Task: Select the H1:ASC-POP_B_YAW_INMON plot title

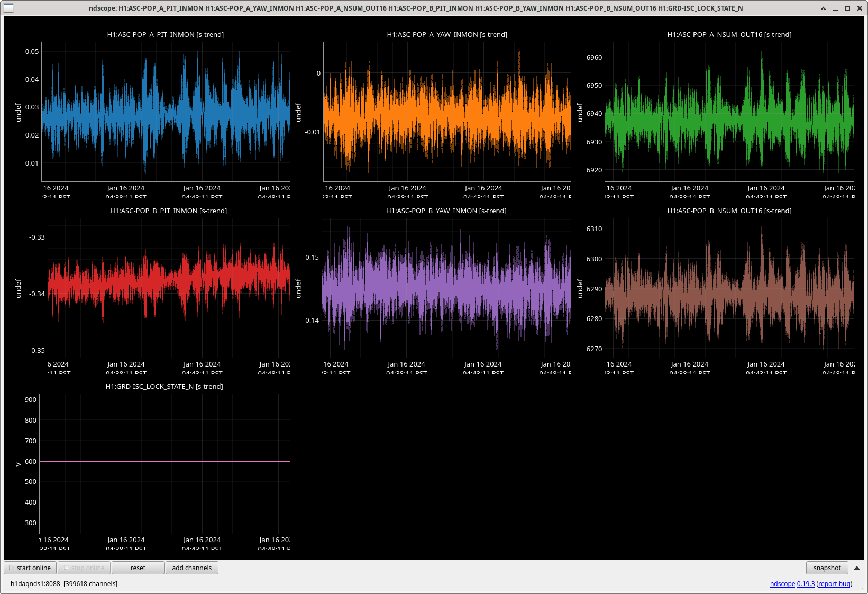Action: click(446, 211)
